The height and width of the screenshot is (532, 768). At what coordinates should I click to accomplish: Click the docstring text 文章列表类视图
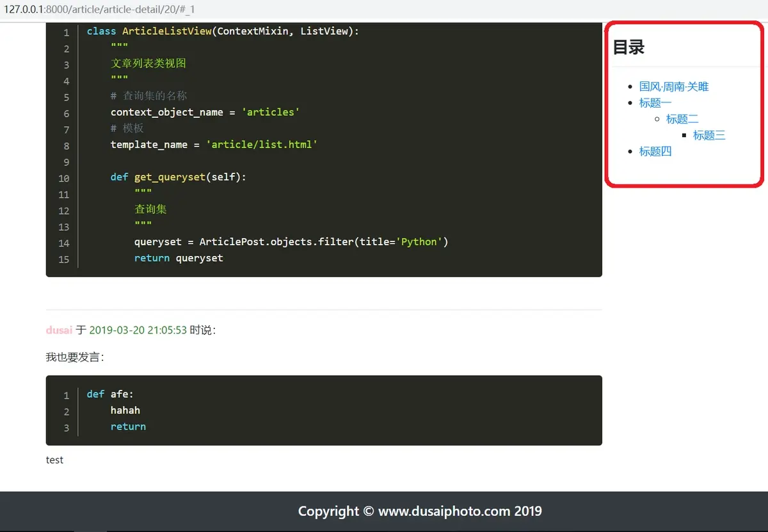[148, 63]
